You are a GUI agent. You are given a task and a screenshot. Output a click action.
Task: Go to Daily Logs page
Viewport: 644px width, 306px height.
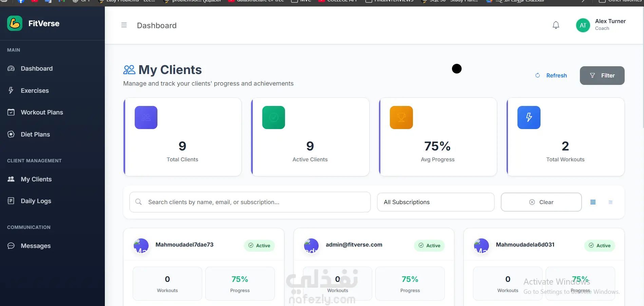[x=36, y=201]
